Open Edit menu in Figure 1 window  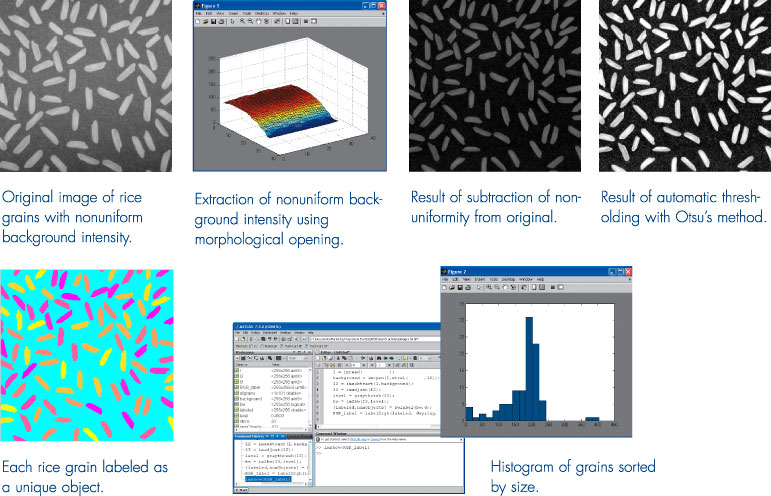(x=209, y=13)
